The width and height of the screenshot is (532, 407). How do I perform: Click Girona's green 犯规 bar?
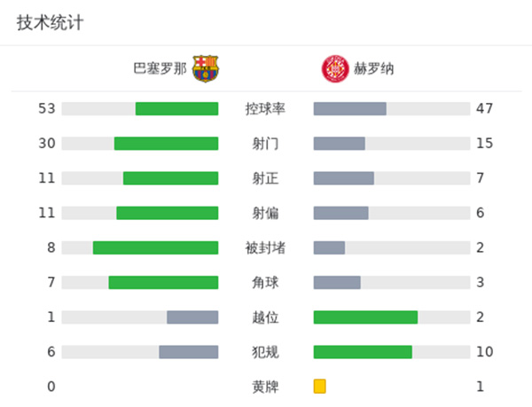pyautogui.click(x=363, y=352)
